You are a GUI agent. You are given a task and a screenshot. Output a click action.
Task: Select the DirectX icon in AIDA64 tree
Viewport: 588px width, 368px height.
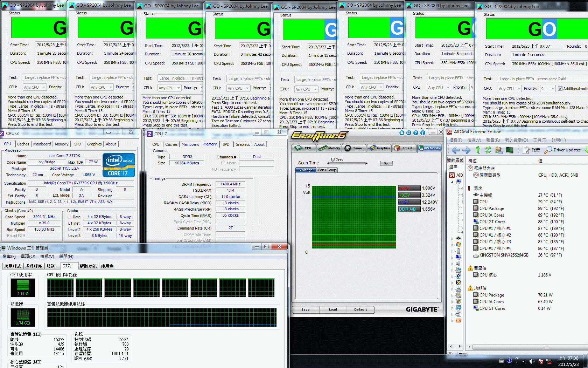tap(458, 282)
